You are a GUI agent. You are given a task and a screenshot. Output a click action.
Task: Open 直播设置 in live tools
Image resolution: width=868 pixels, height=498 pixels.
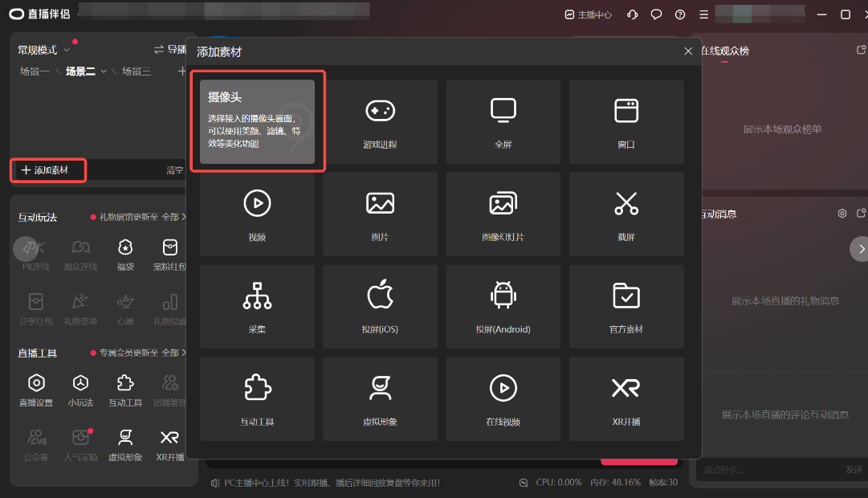(x=36, y=390)
